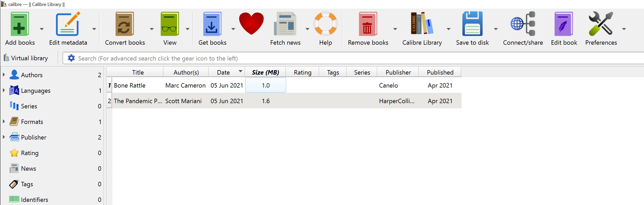The height and width of the screenshot is (205, 644).
Task: Select row number 1 header
Action: [x=109, y=85]
